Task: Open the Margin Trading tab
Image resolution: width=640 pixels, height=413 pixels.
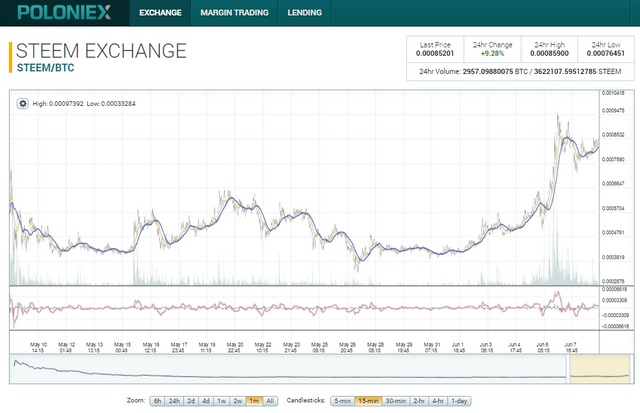Action: point(234,13)
